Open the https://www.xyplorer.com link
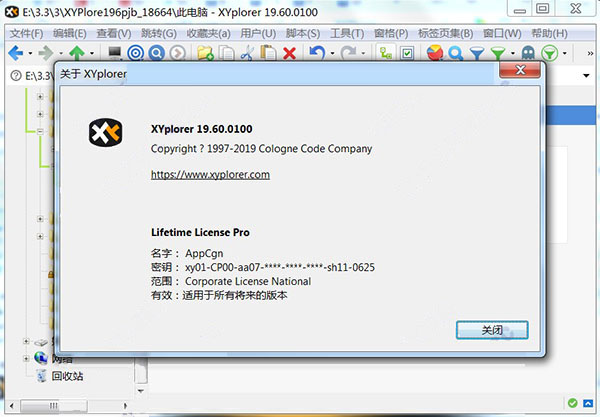The width and height of the screenshot is (600, 417). [x=210, y=174]
